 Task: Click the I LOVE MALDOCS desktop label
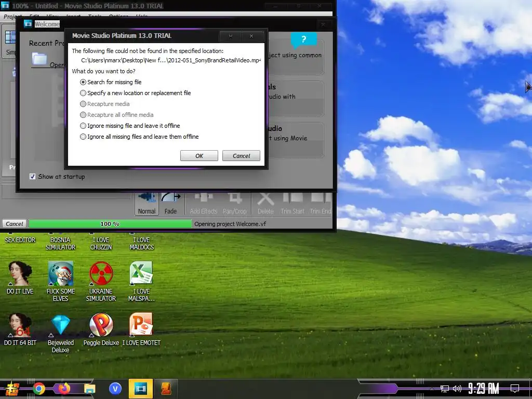click(x=141, y=243)
